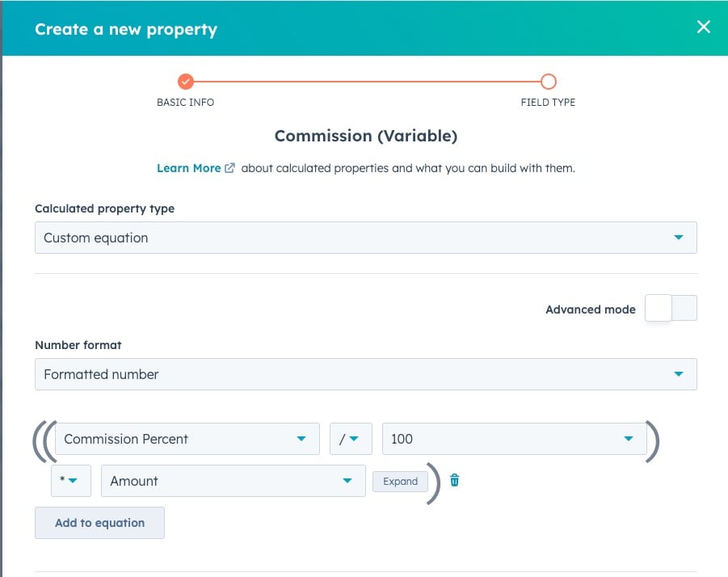Open the Commission Percent variable dropdown
Viewport: 728px width, 577px height.
[186, 439]
